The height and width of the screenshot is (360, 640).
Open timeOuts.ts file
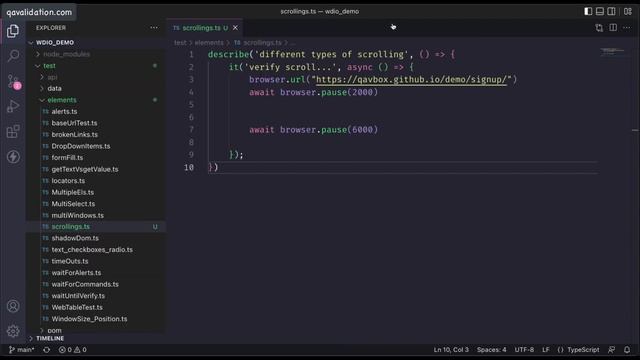pyautogui.click(x=70, y=261)
